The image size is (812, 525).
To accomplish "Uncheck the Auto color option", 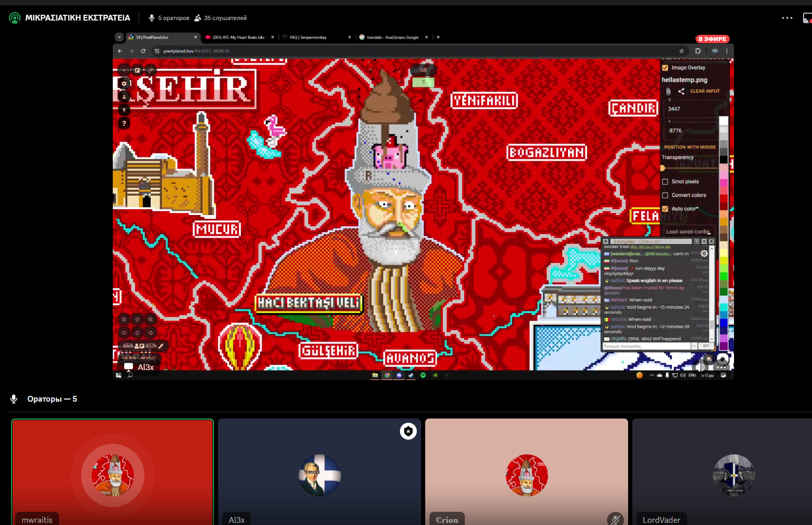I will point(665,209).
